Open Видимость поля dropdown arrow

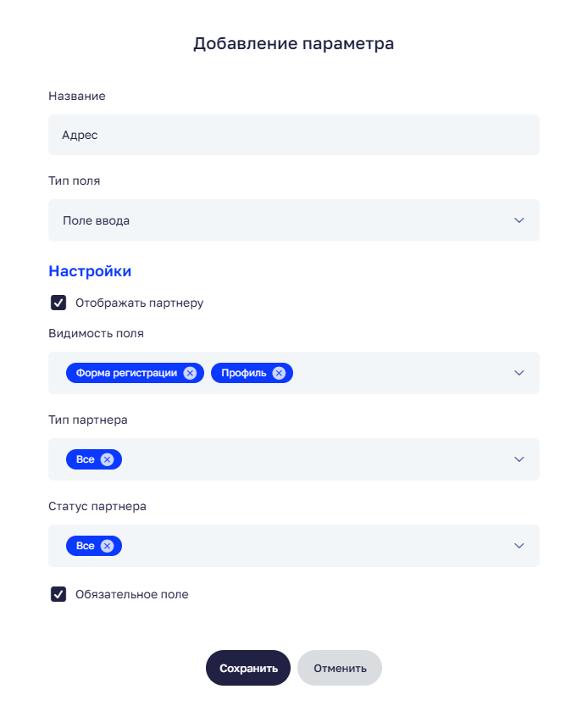pyautogui.click(x=519, y=373)
